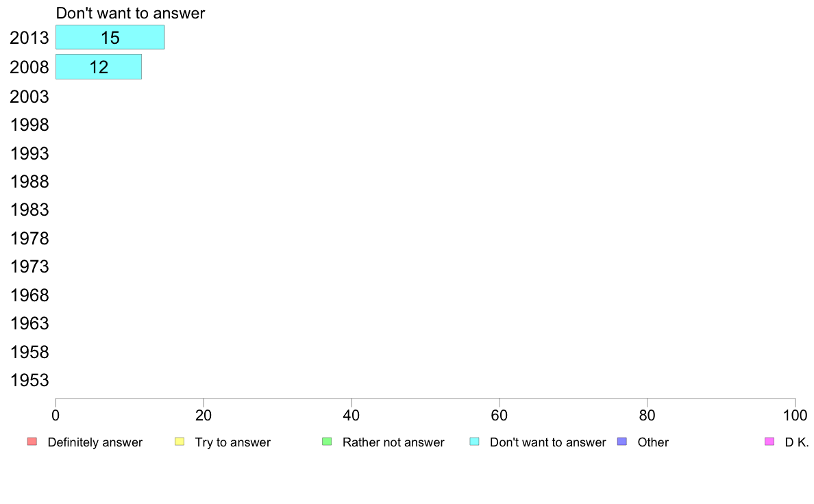814x504 pixels.
Task: Click the chart title Don't want to answer
Action: coord(130,13)
